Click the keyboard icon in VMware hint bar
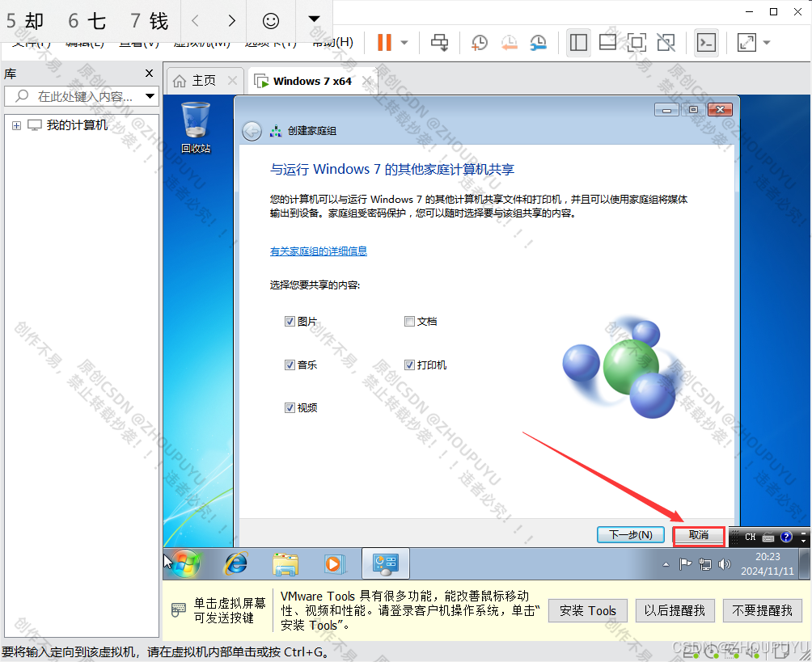The width and height of the screenshot is (812, 662). pyautogui.click(x=178, y=609)
